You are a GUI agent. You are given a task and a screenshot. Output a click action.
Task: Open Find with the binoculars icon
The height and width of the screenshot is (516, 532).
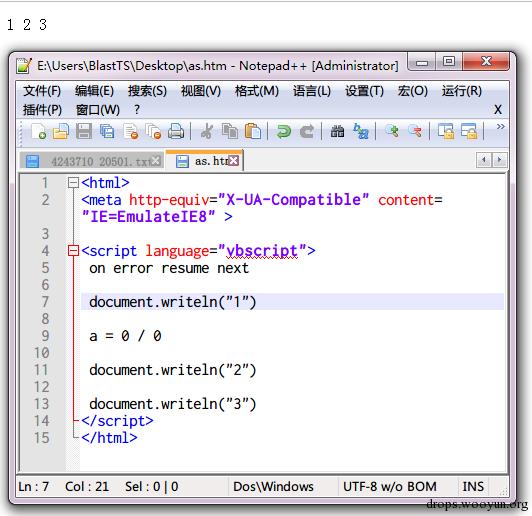338,132
